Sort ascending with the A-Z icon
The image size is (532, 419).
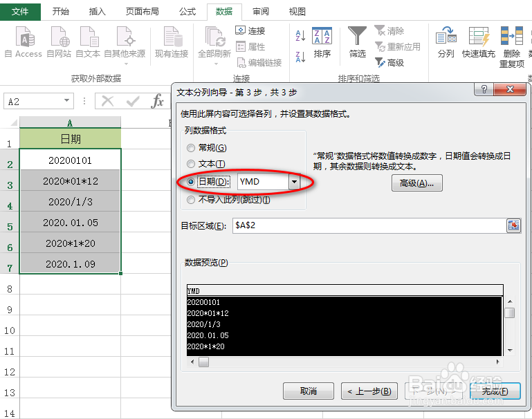point(301,35)
